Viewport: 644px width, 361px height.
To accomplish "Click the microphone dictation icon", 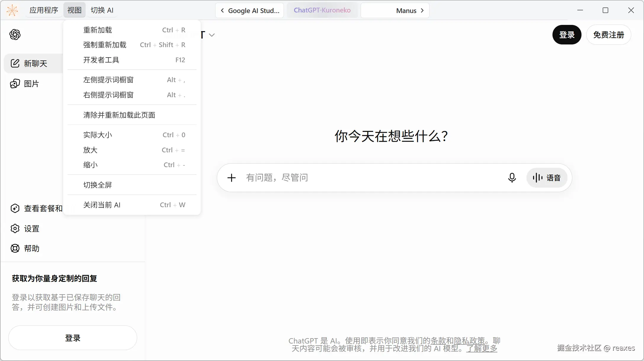I will click(512, 178).
